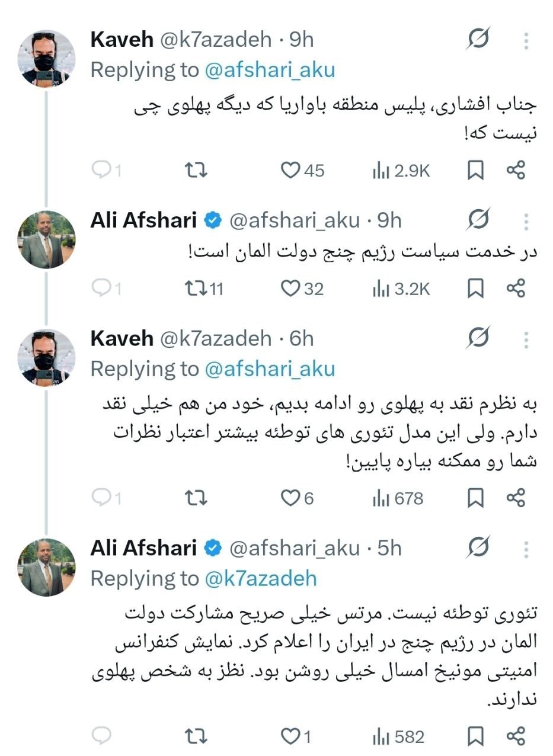This screenshot has height=756, width=553.
Task: Open @k7azadeh mention link in last tweet
Action: point(261,578)
